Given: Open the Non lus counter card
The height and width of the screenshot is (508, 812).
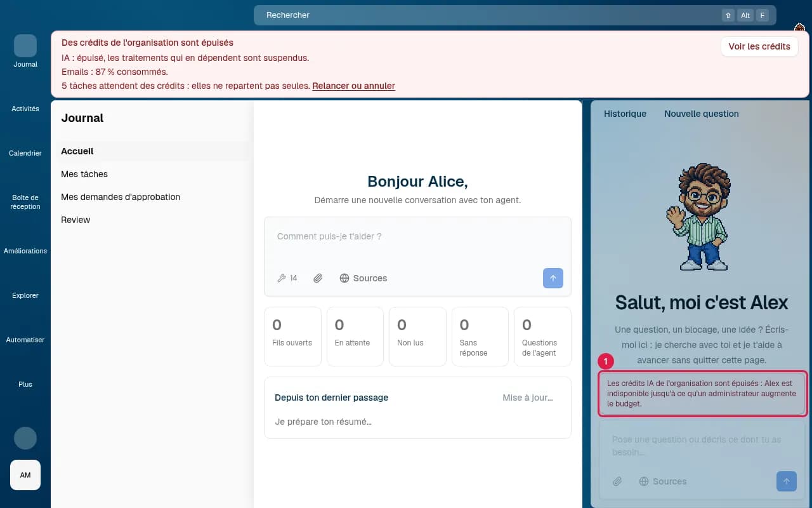Looking at the screenshot, I should [417, 337].
